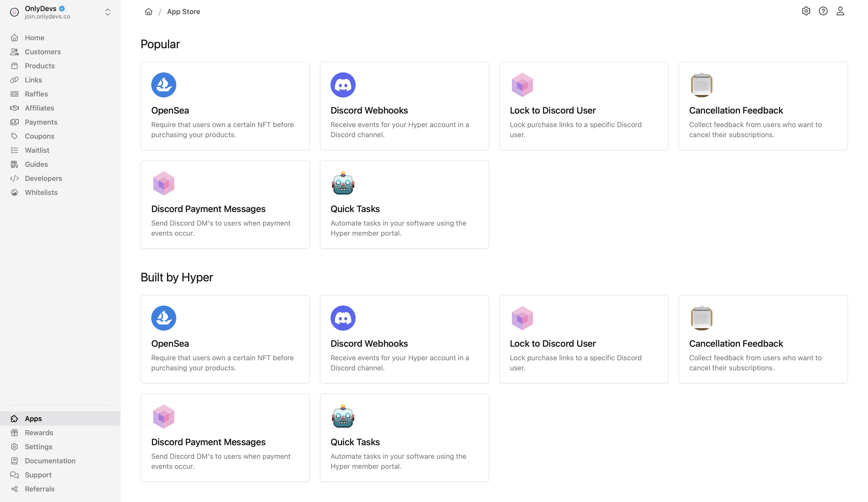Click the Quick Tasks robot icon under Popular
Image resolution: width=868 pixels, height=502 pixels.
(343, 183)
